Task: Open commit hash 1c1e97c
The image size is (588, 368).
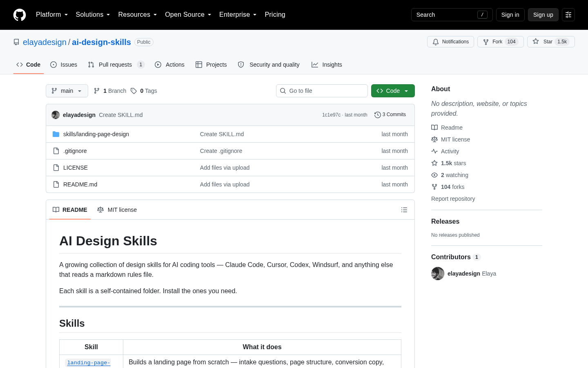Action: click(x=331, y=115)
